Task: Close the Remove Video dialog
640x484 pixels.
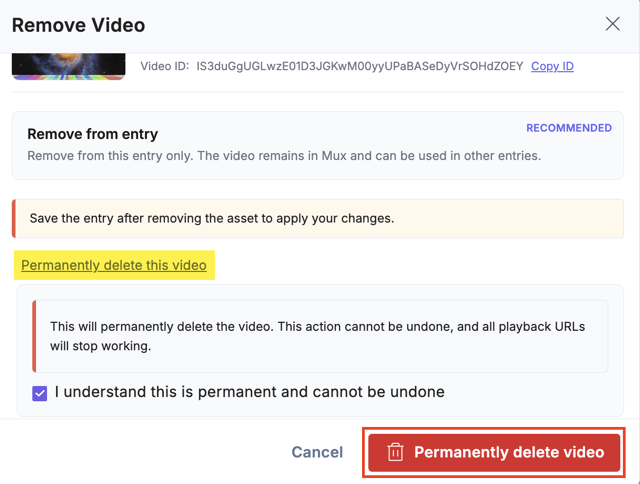Action: point(612,24)
